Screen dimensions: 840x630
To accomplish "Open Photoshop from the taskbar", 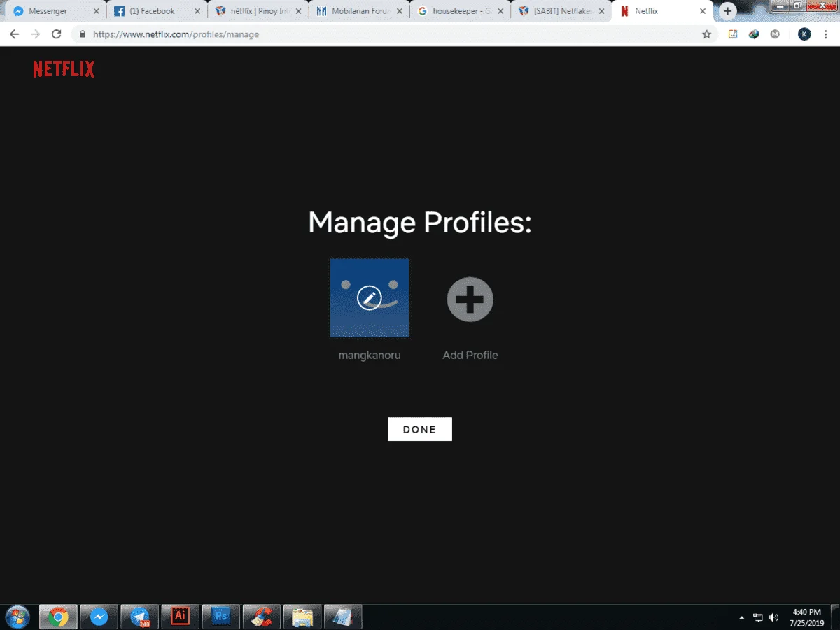I will (220, 617).
